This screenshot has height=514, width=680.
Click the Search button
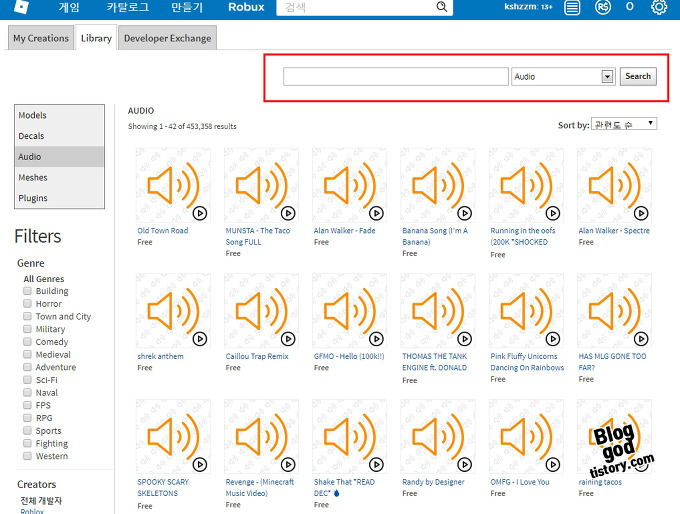[638, 76]
